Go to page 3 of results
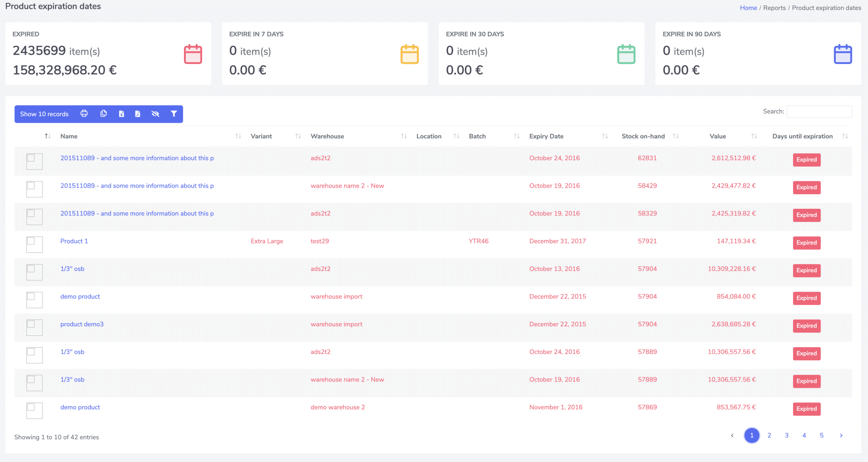This screenshot has height=462, width=868. [x=787, y=435]
